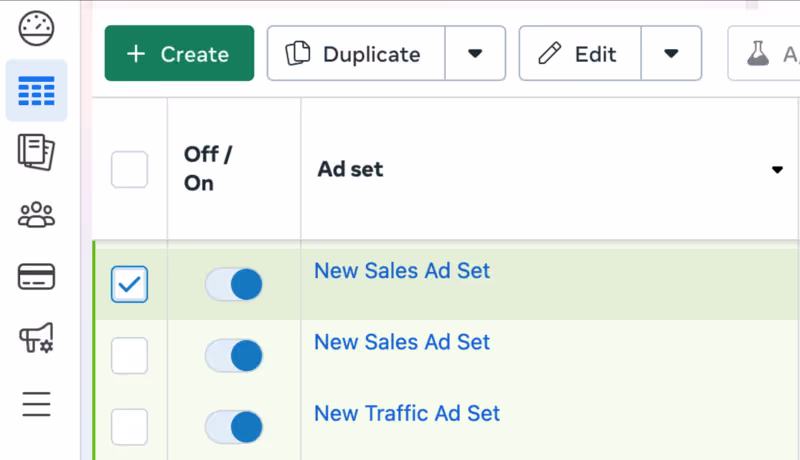
Task: Open the New Traffic Ad Set link
Action: coord(407,414)
